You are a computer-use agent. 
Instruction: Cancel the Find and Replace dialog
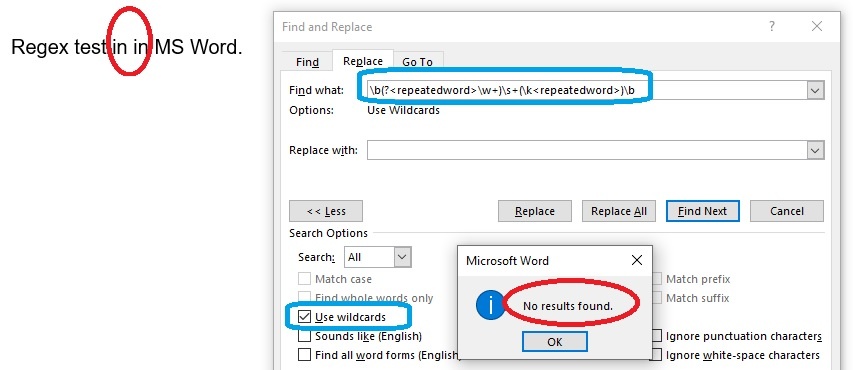(787, 211)
